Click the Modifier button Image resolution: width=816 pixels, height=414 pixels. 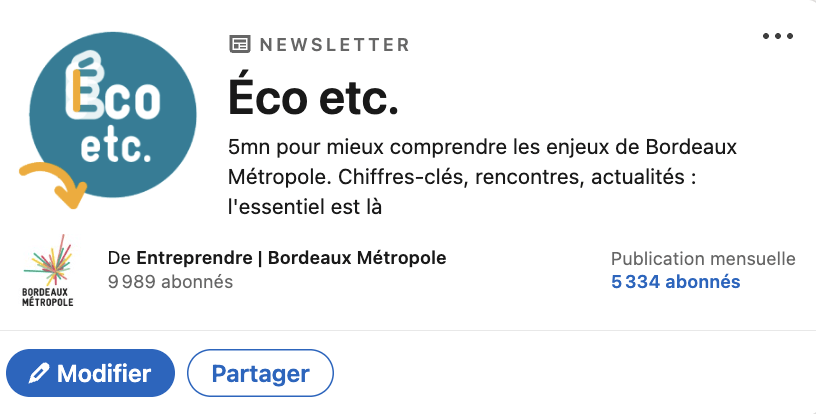point(91,373)
